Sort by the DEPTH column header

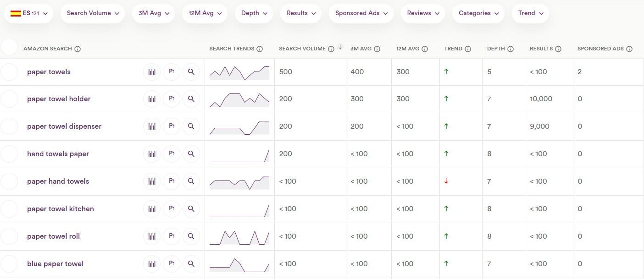(x=496, y=49)
